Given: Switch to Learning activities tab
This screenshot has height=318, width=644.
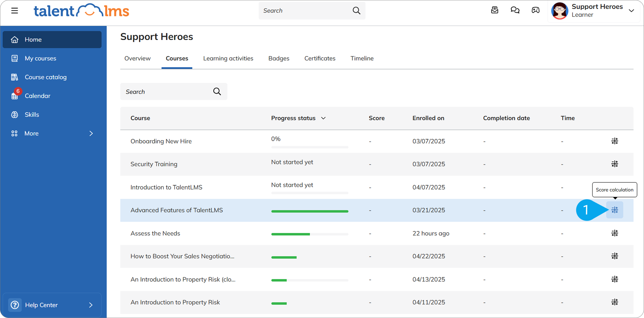Looking at the screenshot, I should click(x=228, y=58).
